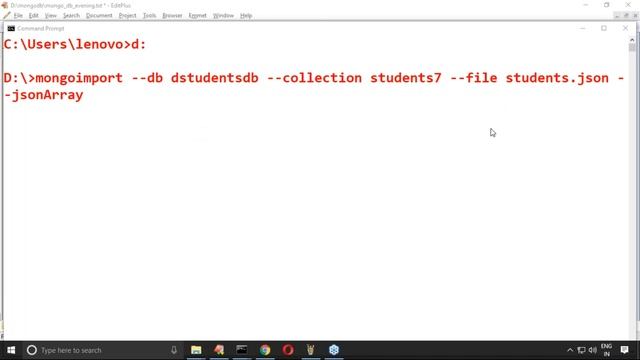Screen dimensions: 640x360
Task: Open the Project menu
Action: point(127,16)
